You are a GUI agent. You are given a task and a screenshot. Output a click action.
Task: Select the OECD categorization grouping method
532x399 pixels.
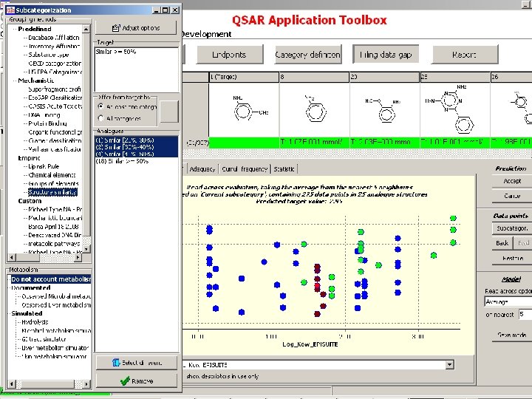click(55, 64)
